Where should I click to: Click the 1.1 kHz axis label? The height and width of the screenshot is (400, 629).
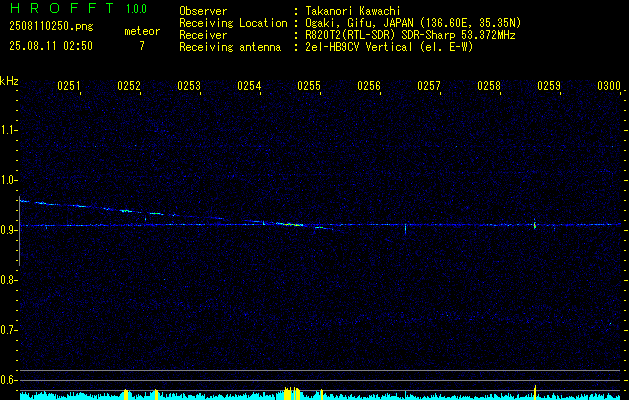tap(8, 130)
